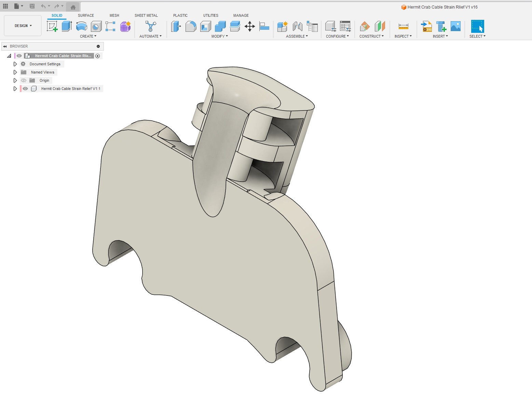Open the CONFIGURE dropdown menu
The image size is (532, 406).
[x=338, y=36]
